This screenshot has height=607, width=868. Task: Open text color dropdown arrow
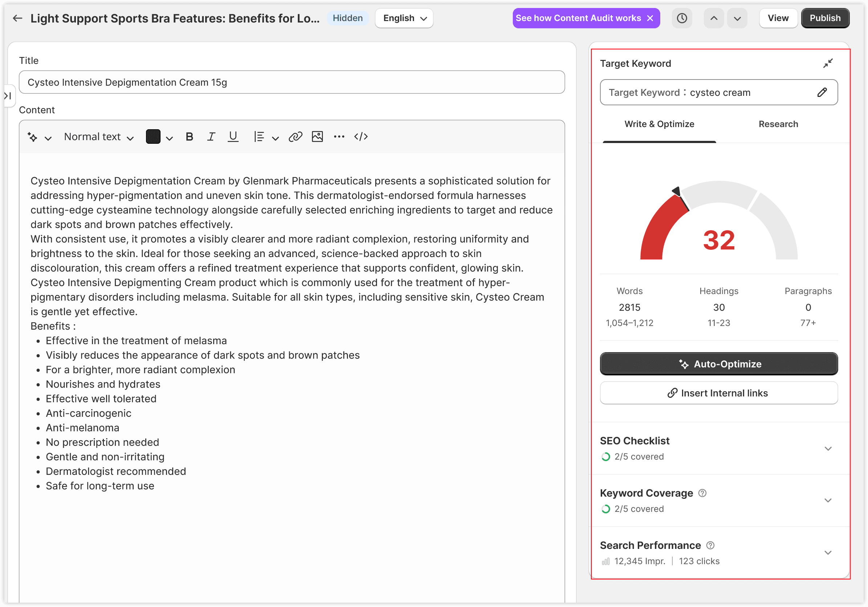[169, 138]
